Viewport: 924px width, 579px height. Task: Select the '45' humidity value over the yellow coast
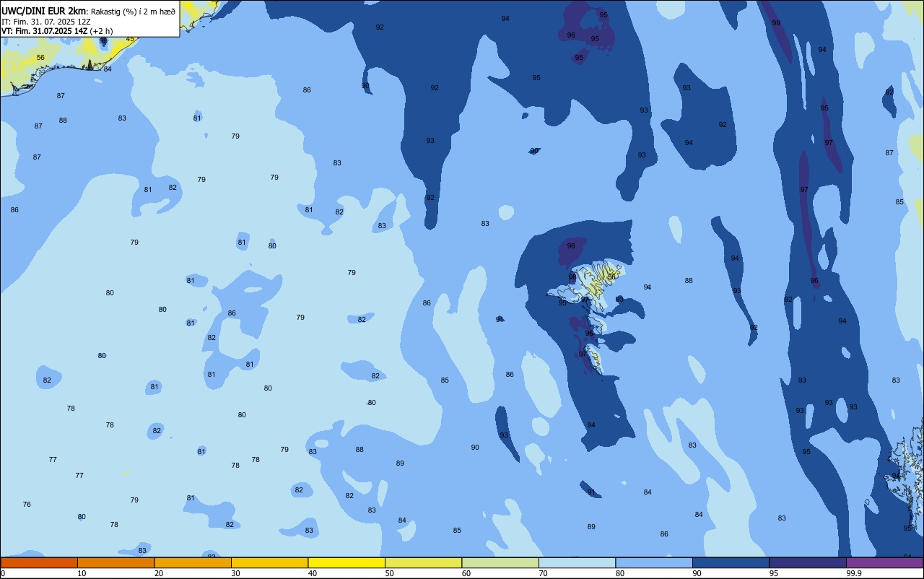coord(130,39)
